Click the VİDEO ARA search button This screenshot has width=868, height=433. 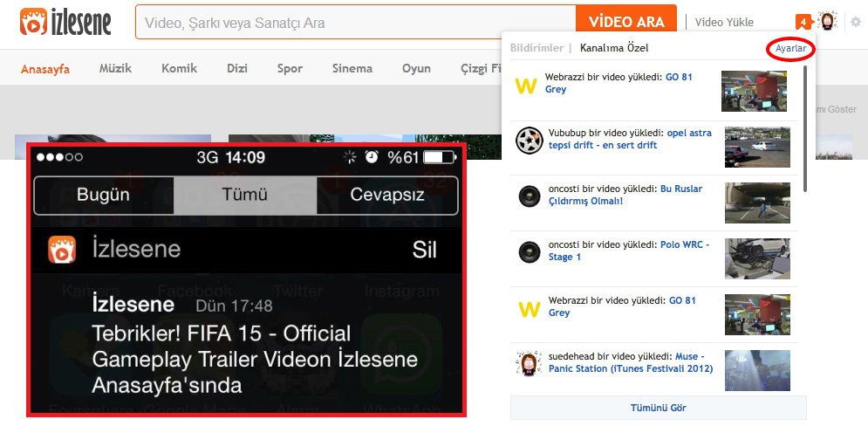click(x=626, y=23)
